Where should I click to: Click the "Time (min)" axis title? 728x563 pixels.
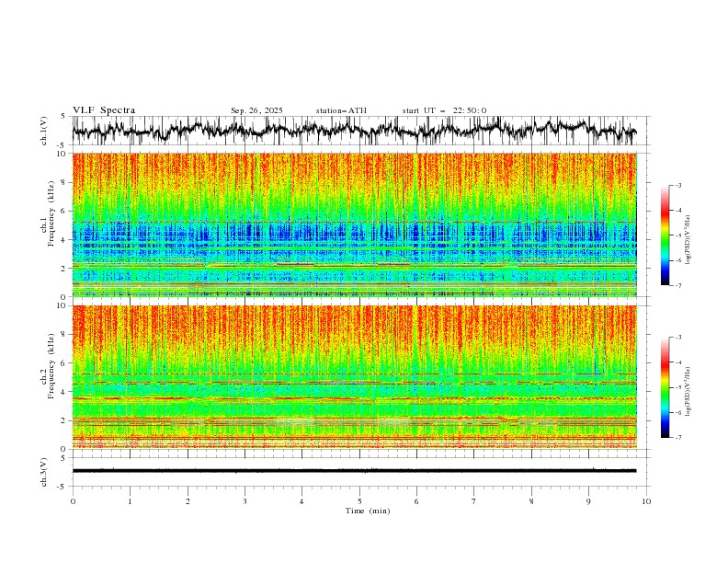[368, 511]
